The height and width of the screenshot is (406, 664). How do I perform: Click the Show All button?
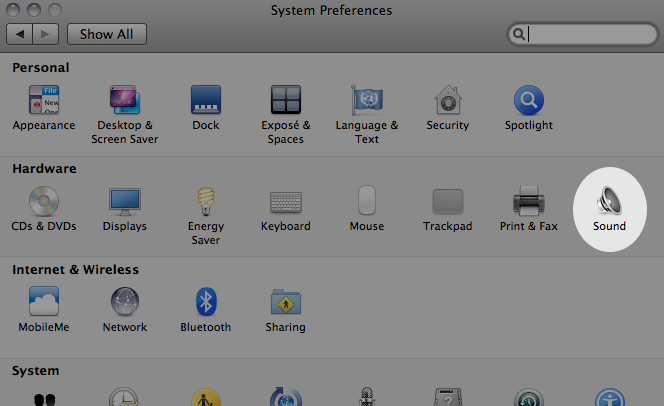click(x=107, y=34)
